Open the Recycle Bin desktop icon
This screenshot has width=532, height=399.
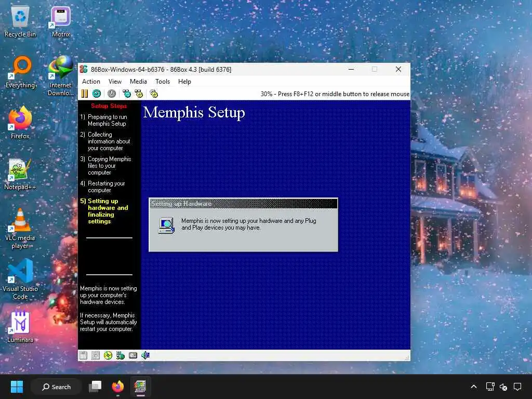coord(20,22)
